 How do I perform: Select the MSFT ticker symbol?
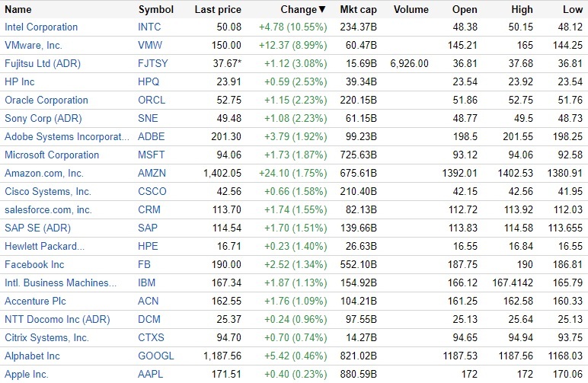coord(152,155)
